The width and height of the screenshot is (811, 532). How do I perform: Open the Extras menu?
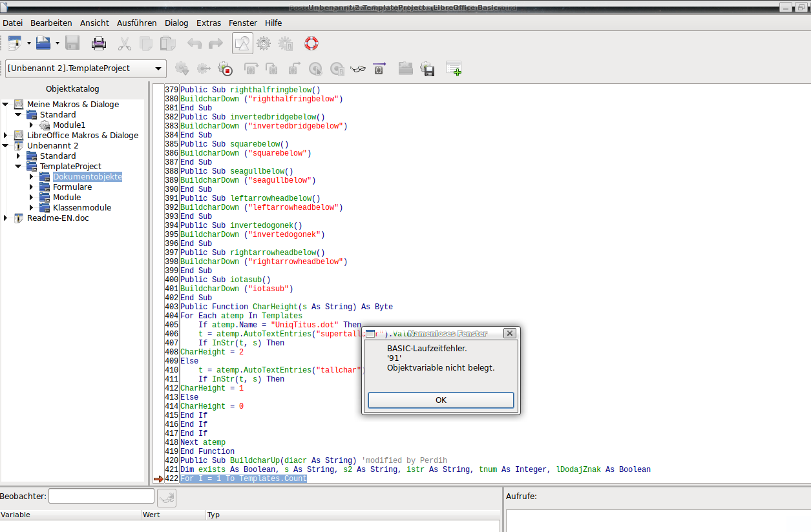209,23
